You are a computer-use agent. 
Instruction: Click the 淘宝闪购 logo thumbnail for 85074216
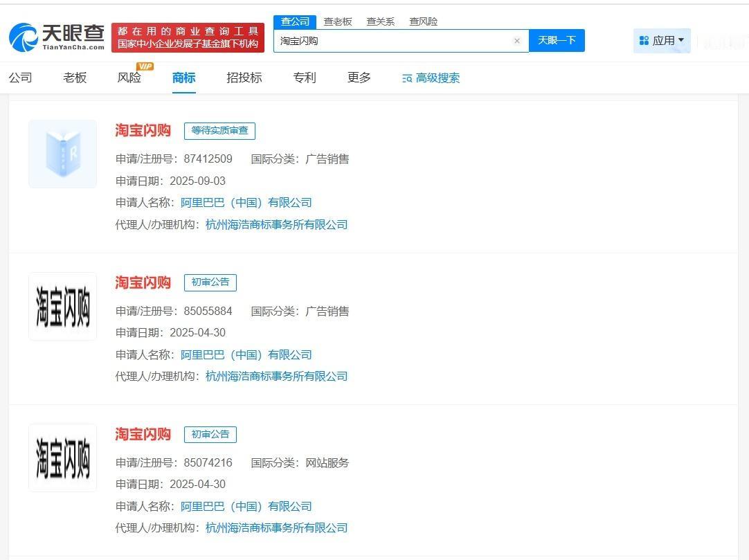tap(62, 457)
